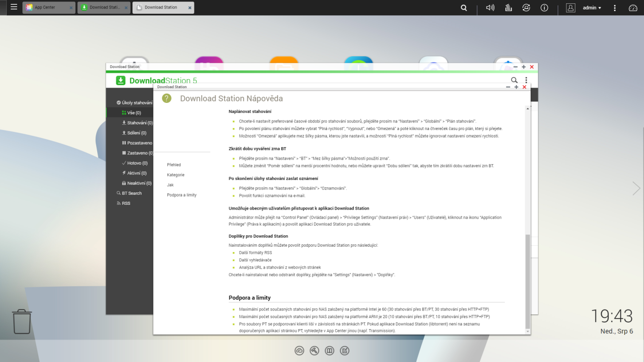Click the admin user avatar icon

pyautogui.click(x=571, y=8)
